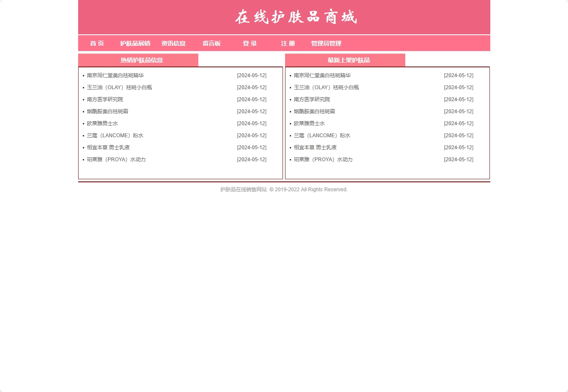Go to the 留言板 message board

point(211,43)
